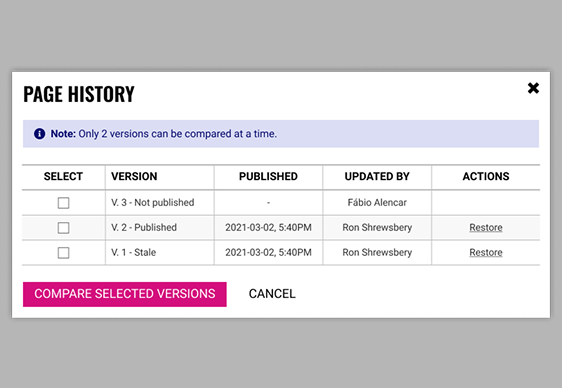Click the PUBLISHED column header
Viewport: 562px width, 388px height.
coord(268,176)
